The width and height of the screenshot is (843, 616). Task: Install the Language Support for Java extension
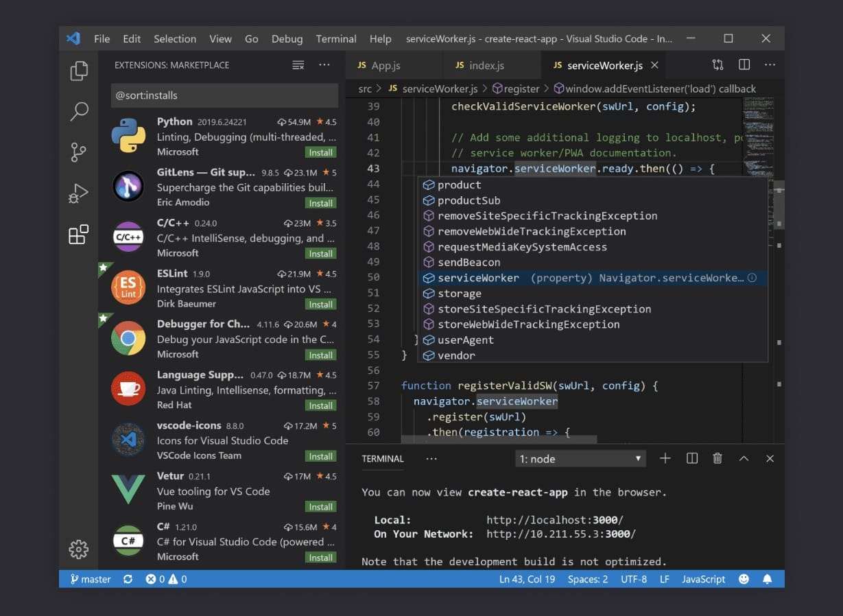[320, 405]
